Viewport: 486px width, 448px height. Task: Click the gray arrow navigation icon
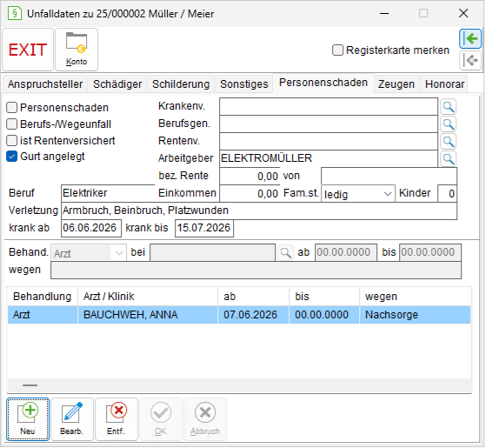(x=469, y=60)
